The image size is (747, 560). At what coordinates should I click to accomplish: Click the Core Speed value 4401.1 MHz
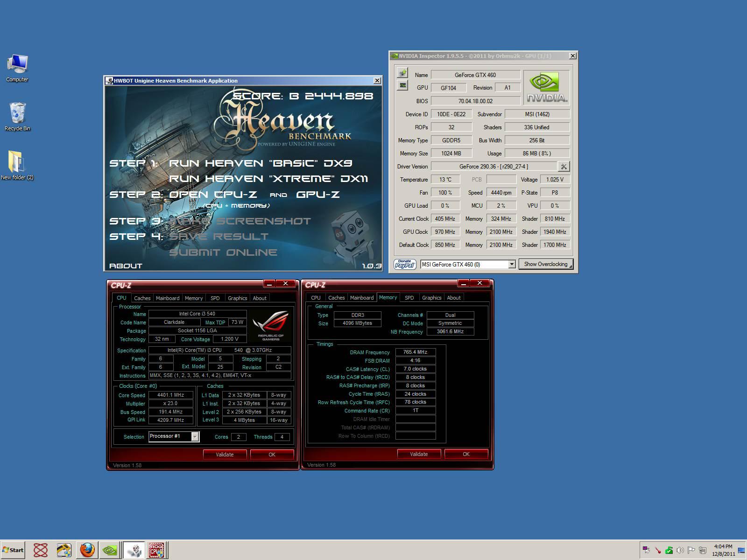(170, 395)
